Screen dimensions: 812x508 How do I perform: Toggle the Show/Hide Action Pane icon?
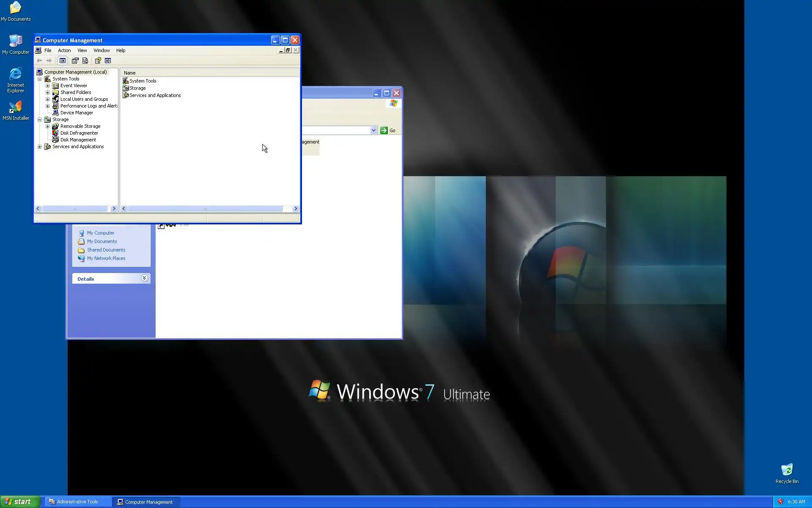(108, 61)
